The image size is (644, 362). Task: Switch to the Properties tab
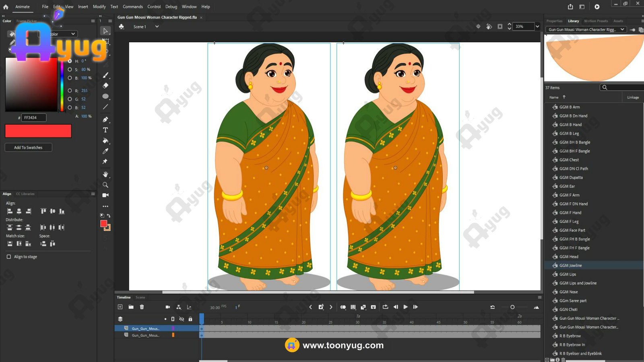click(554, 21)
